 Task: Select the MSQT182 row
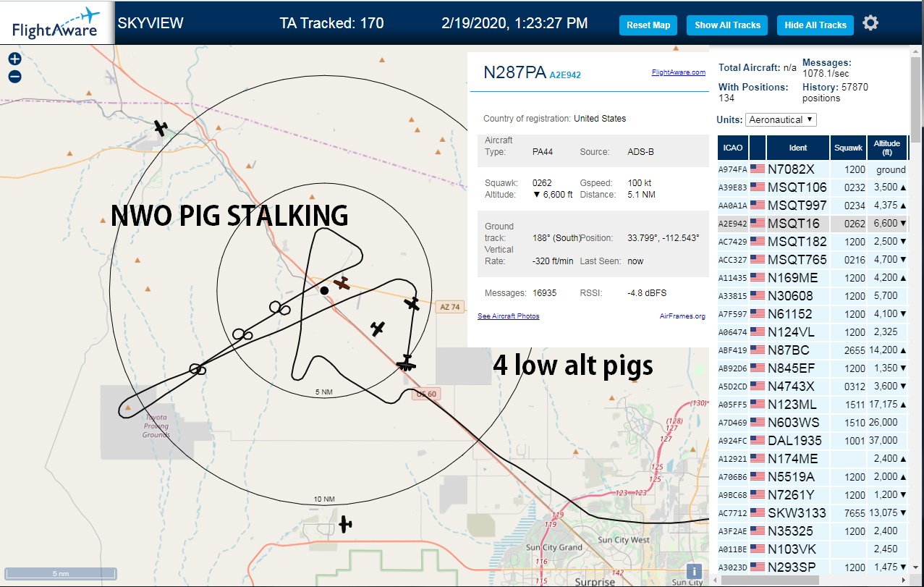[812, 242]
